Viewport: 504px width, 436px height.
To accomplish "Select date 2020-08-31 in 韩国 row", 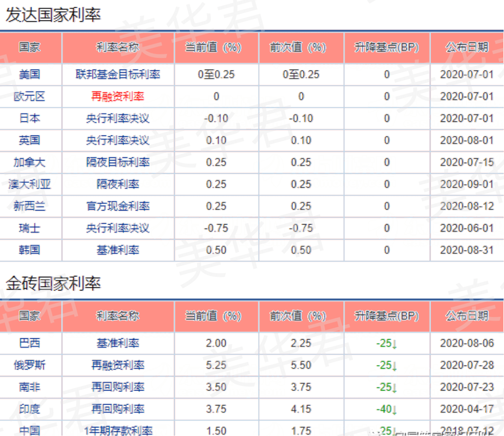I will [x=467, y=250].
